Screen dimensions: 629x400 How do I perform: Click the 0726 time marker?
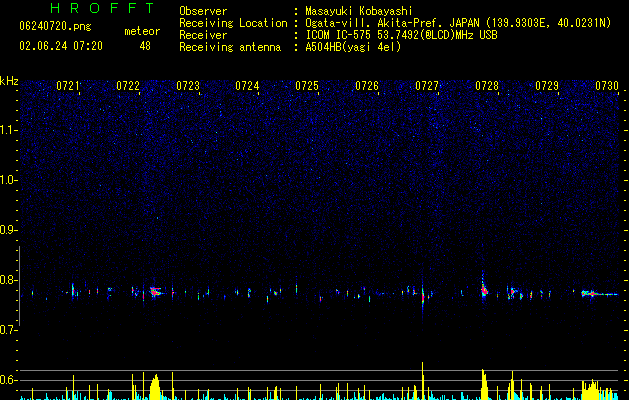tap(367, 86)
